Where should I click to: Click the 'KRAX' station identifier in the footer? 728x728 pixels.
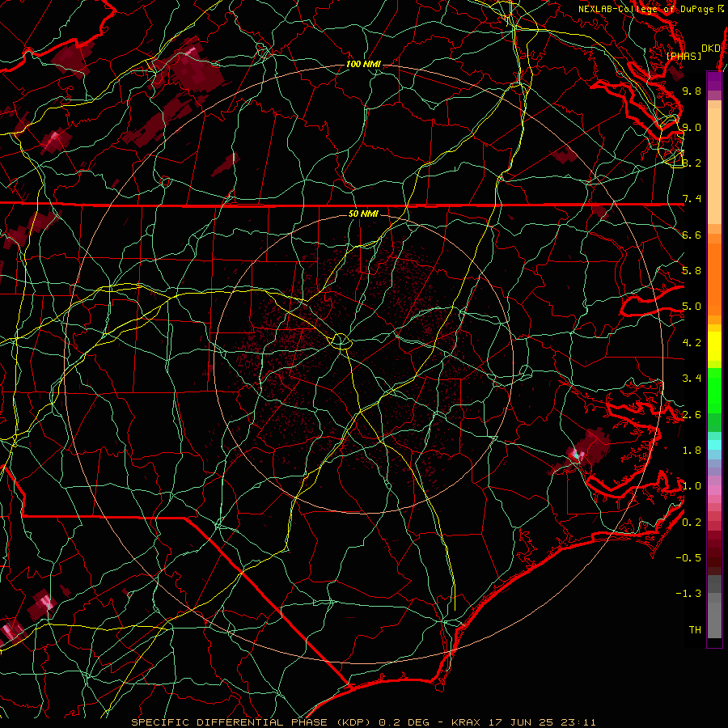(x=465, y=722)
